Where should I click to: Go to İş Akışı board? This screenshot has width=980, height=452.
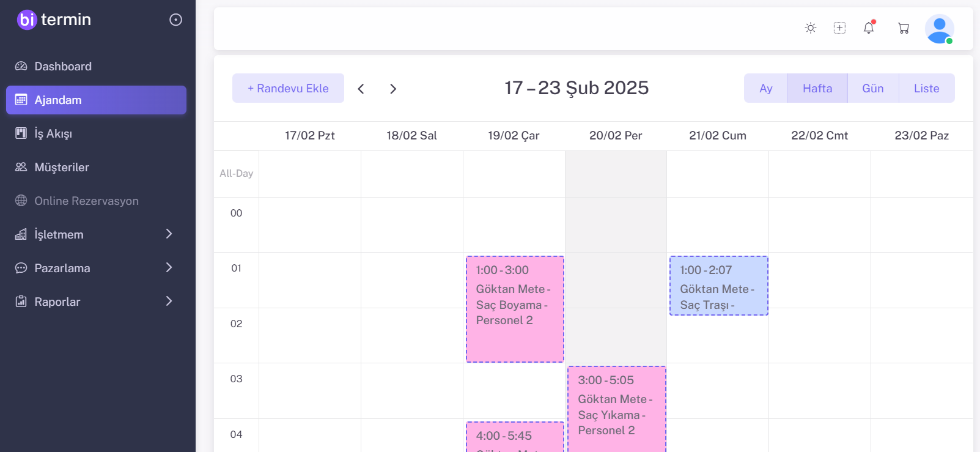pyautogui.click(x=53, y=133)
